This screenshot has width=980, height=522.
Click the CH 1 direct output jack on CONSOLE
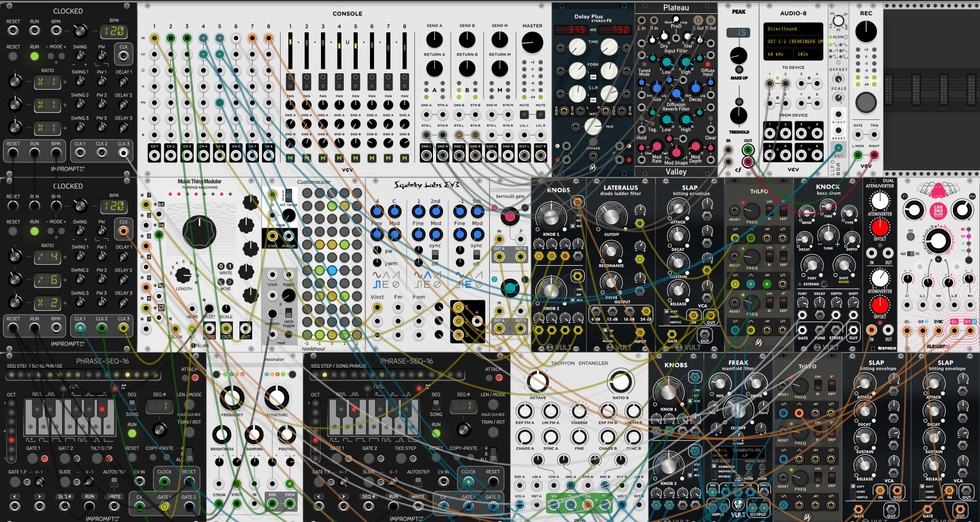(154, 155)
